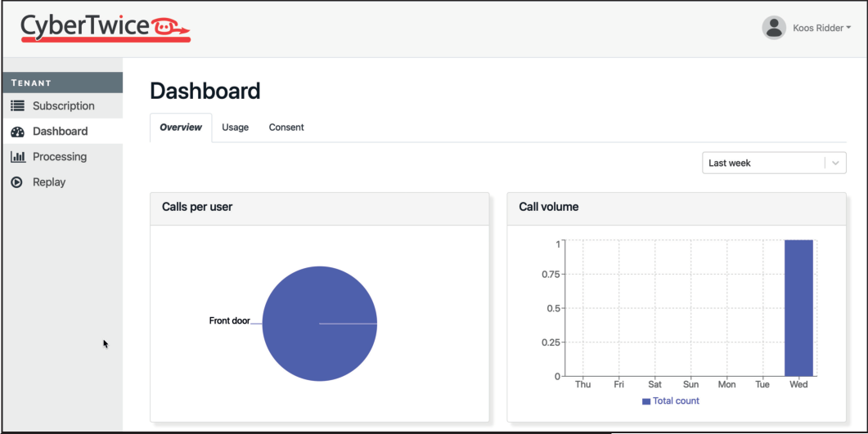Go to Dashboard in sidebar
868x434 pixels.
pos(62,131)
